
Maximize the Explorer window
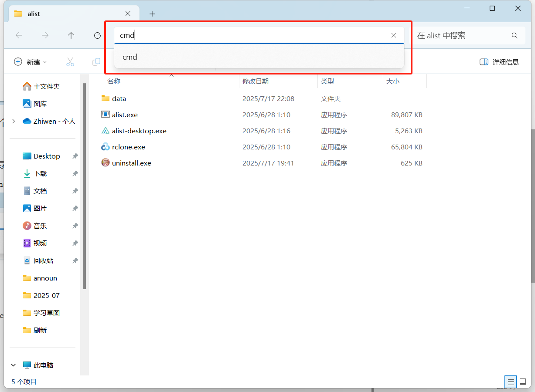492,8
